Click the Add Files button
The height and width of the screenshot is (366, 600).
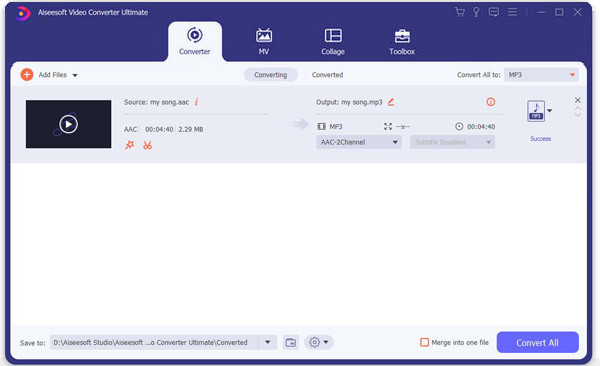49,75
